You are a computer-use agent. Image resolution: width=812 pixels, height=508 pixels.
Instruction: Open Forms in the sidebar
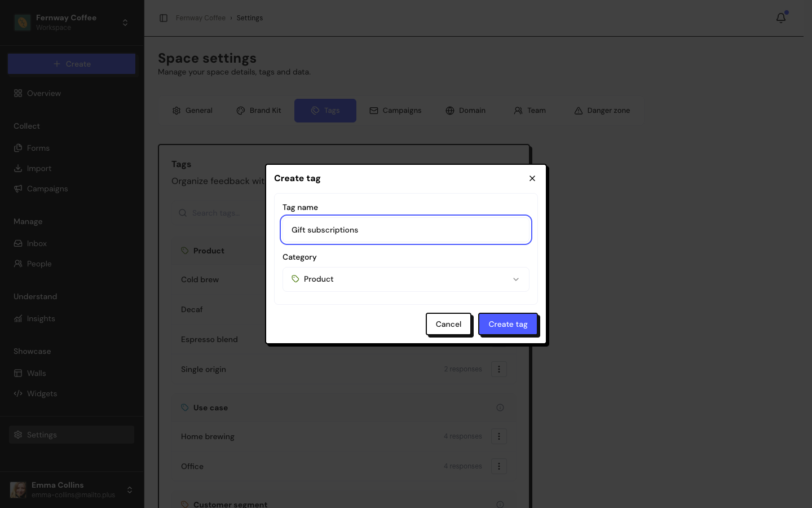[72, 148]
